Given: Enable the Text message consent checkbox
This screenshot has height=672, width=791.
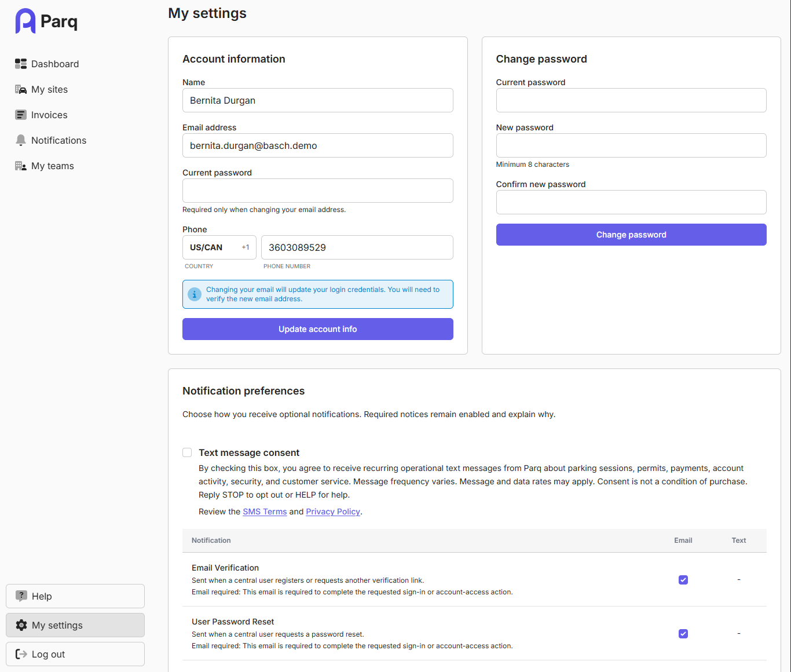Looking at the screenshot, I should [187, 452].
